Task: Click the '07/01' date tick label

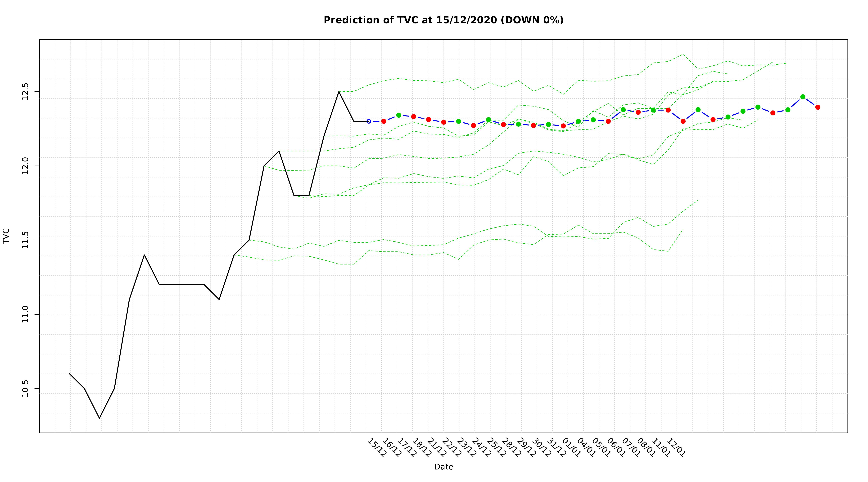Action: 631,448
